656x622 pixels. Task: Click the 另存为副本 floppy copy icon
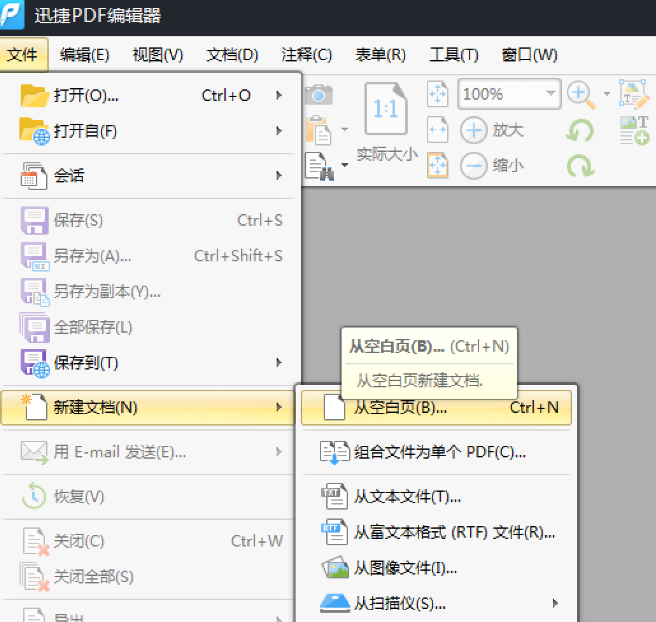point(35,292)
